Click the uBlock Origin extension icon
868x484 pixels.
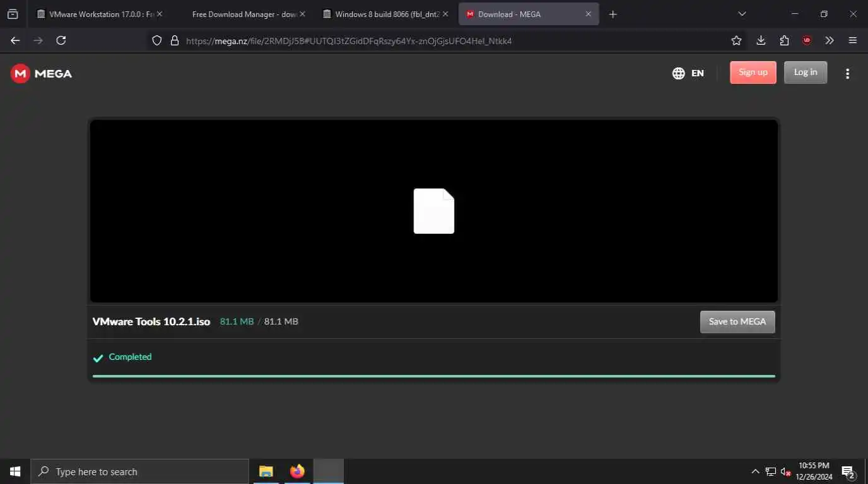click(x=807, y=40)
